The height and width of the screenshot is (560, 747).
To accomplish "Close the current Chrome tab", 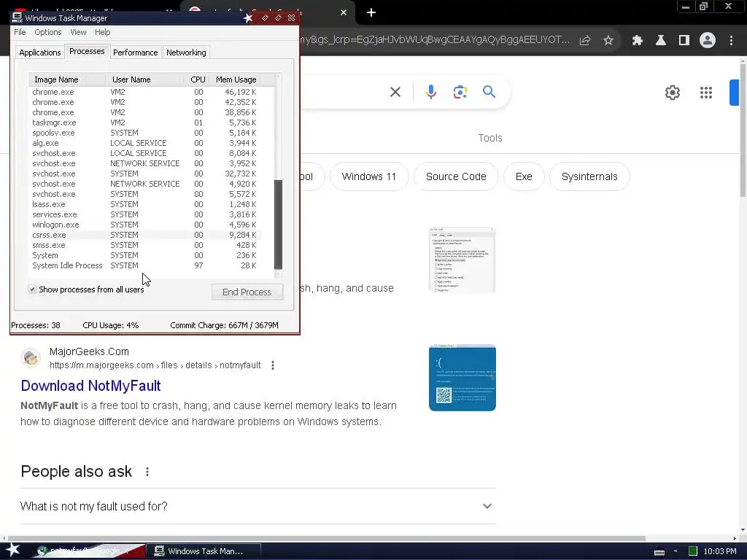I will click(344, 12).
